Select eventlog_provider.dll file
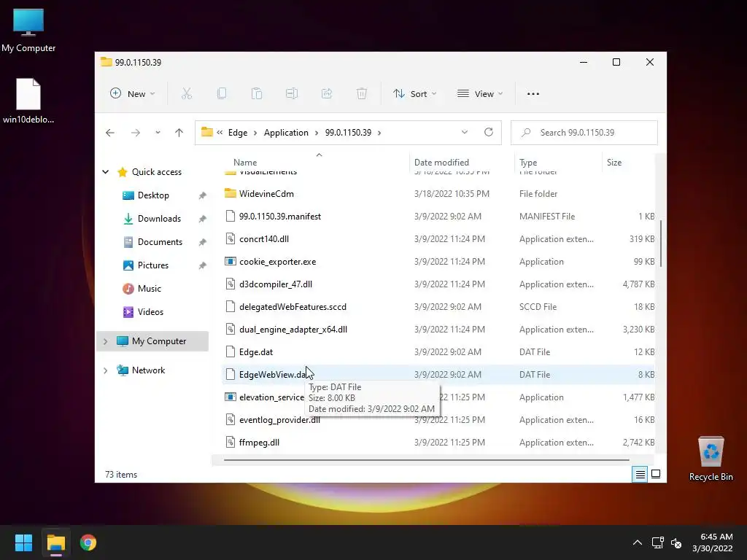Screen dimensions: 747x560 click(x=279, y=420)
